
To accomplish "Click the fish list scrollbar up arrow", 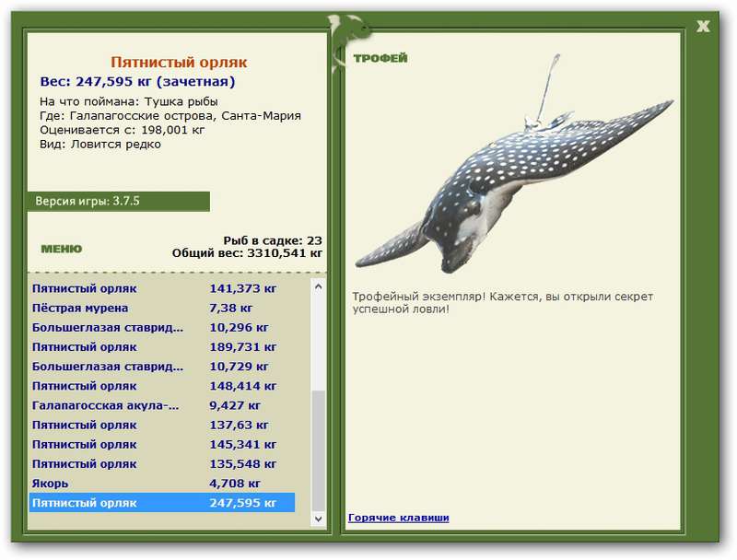I will pyautogui.click(x=318, y=286).
